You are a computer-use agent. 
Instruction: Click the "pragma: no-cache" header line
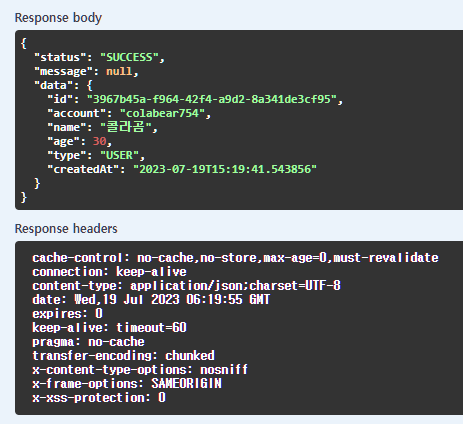[x=88, y=342]
